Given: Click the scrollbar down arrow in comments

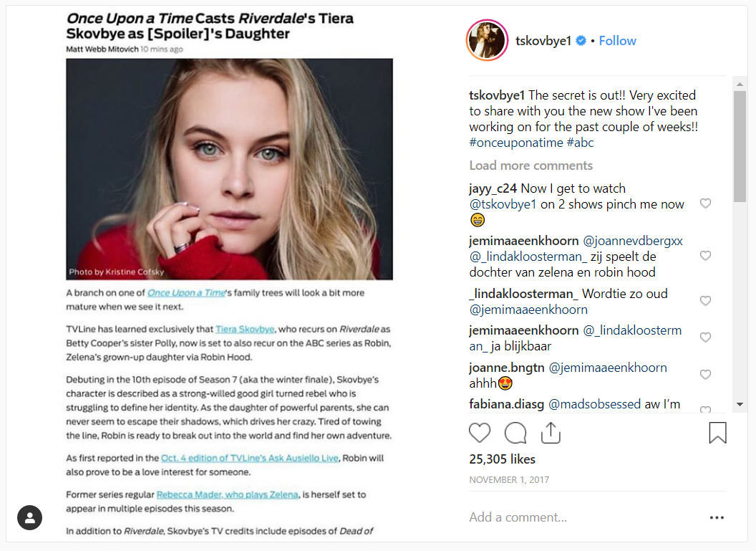Looking at the screenshot, I should (x=740, y=404).
